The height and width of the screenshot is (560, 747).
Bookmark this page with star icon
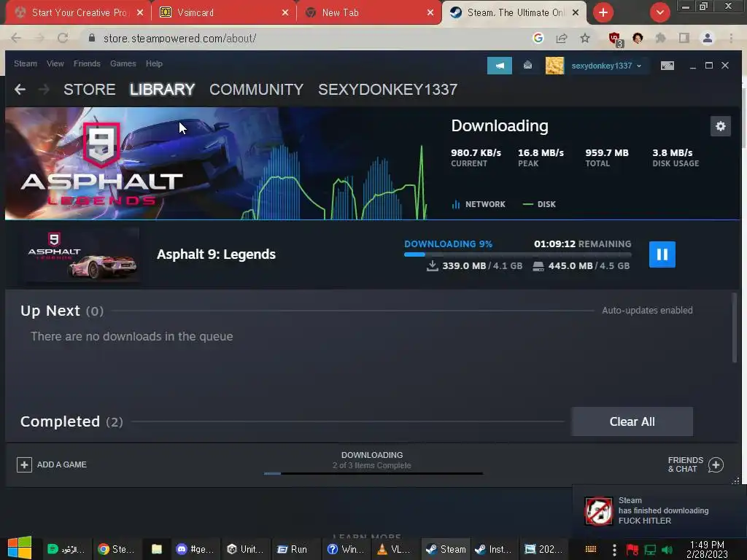[x=585, y=38]
